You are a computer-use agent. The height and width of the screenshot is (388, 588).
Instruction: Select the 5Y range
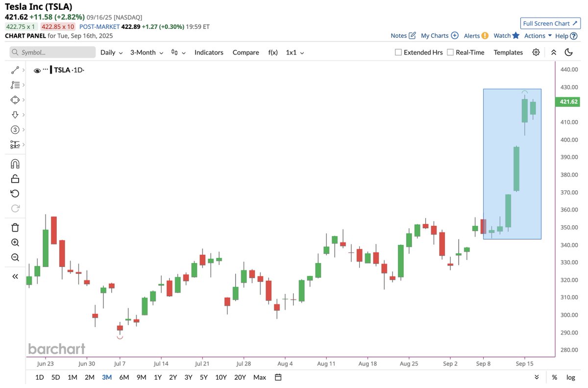coord(204,377)
